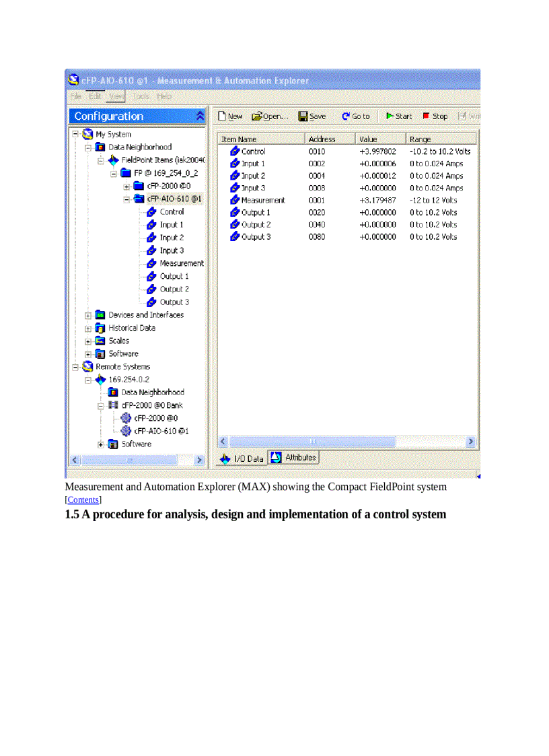
Task: Open the Tools menu
Action: (141, 96)
